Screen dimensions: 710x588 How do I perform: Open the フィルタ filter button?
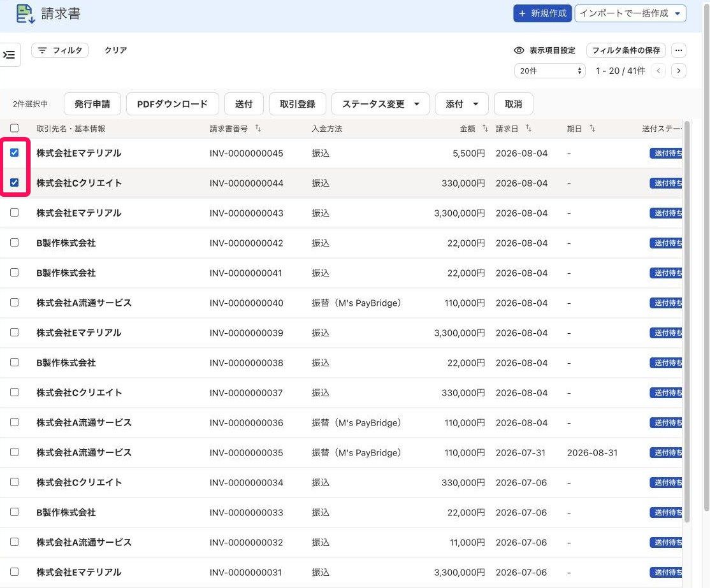tap(60, 50)
